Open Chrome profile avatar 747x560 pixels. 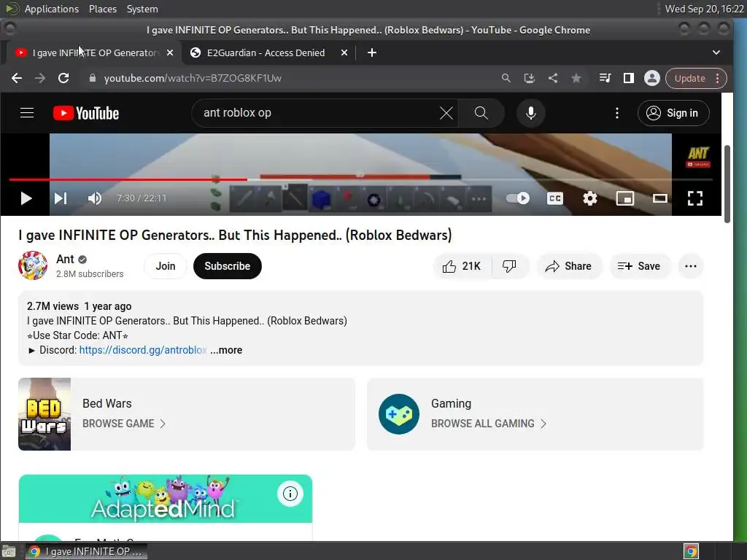point(651,78)
